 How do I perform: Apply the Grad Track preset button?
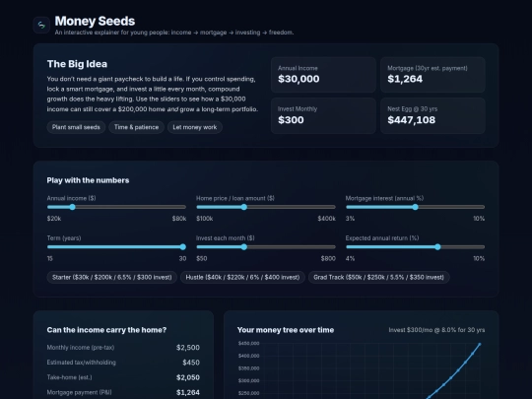pyautogui.click(x=378, y=277)
